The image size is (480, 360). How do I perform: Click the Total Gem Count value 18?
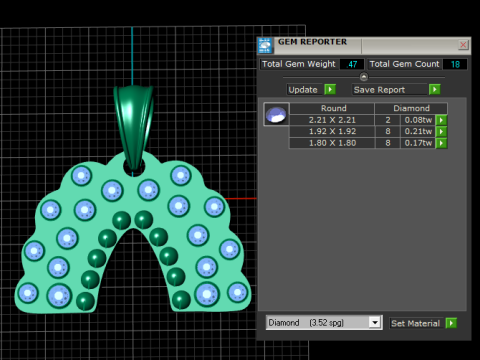455,64
